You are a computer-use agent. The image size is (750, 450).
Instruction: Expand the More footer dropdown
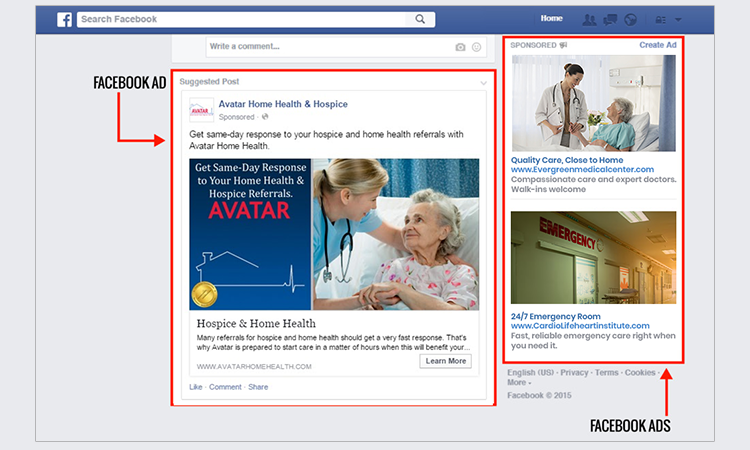tap(519, 383)
